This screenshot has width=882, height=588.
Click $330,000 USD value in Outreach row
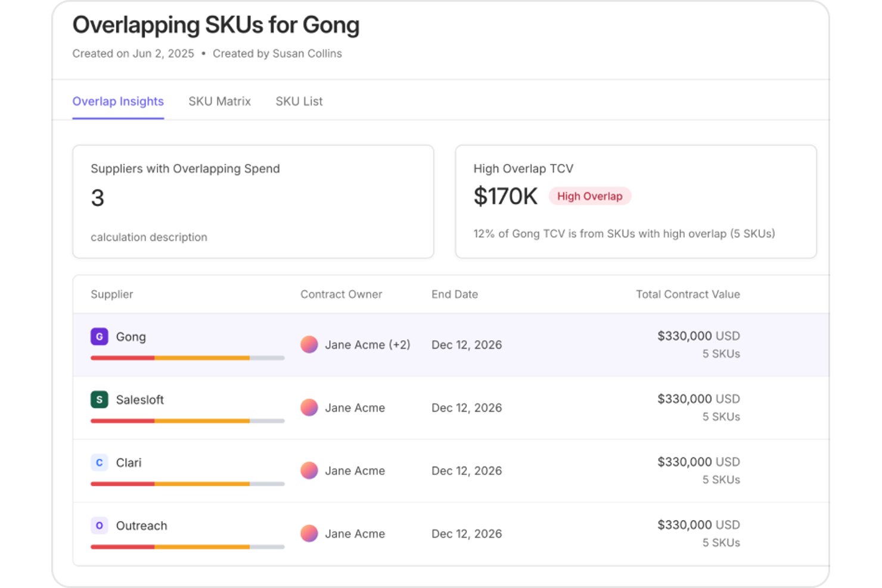pos(698,525)
